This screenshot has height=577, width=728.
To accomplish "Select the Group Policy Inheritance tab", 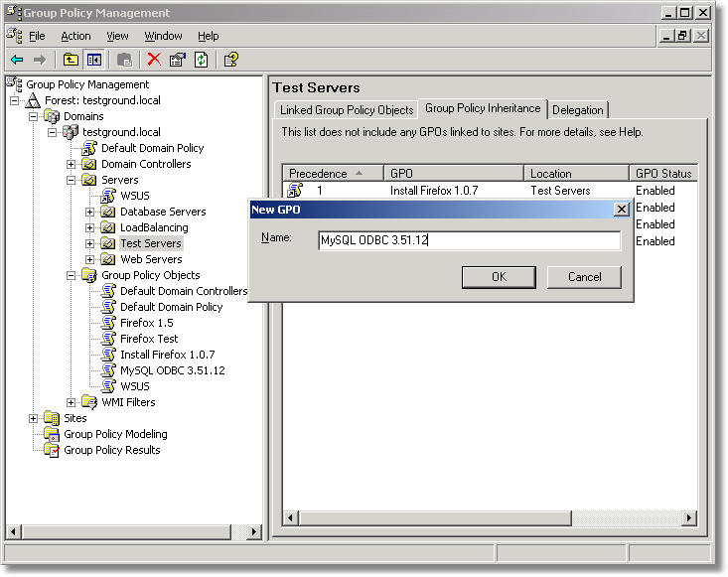I will coord(483,108).
